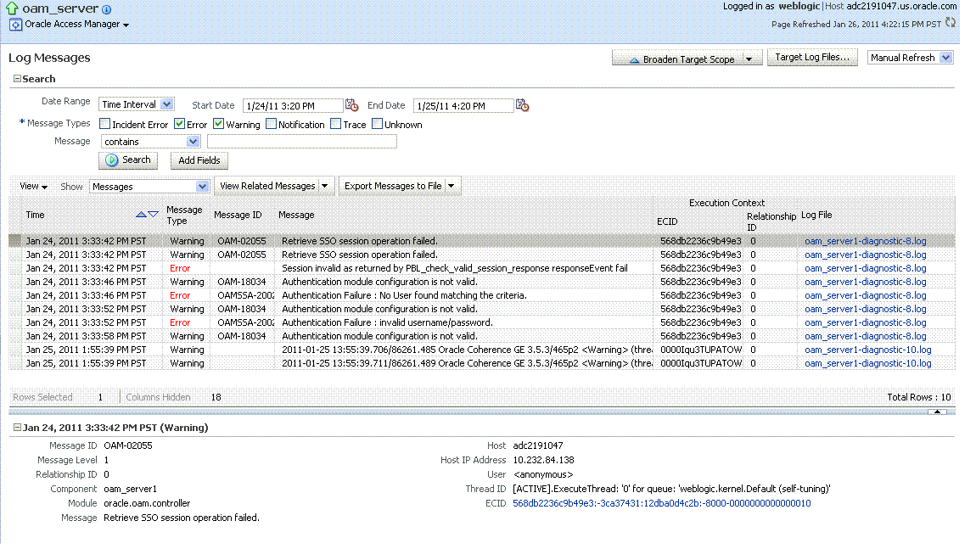Enable the Notification message type checkbox
Image resolution: width=976 pixels, height=560 pixels.
272,124
